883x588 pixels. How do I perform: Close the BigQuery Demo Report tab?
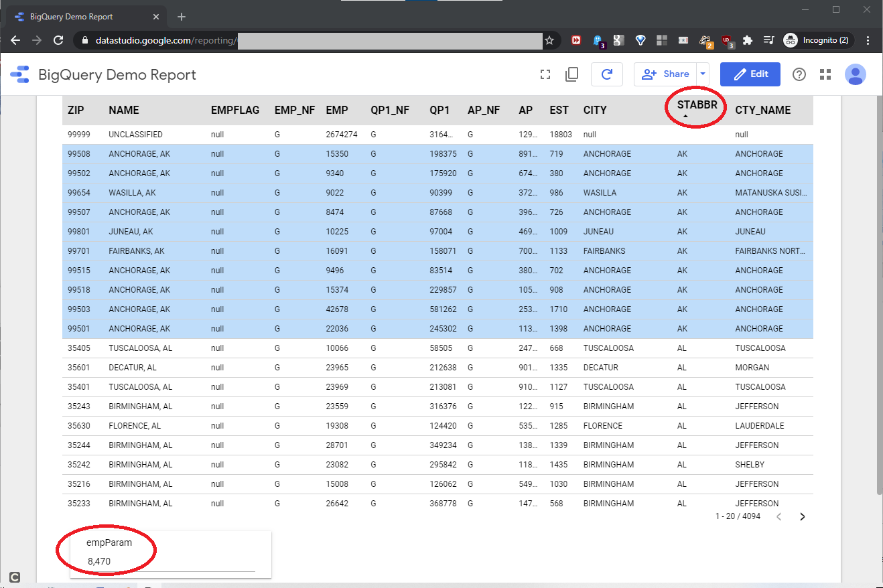pos(157,17)
